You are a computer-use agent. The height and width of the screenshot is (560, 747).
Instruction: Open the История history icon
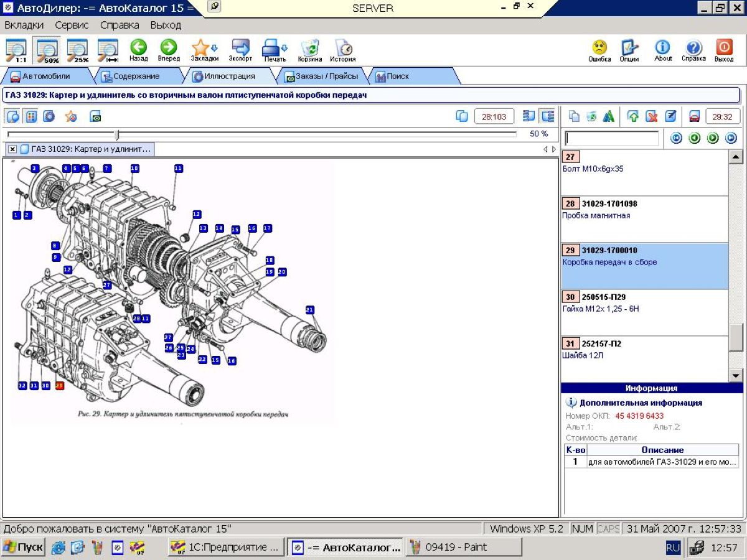tap(342, 50)
